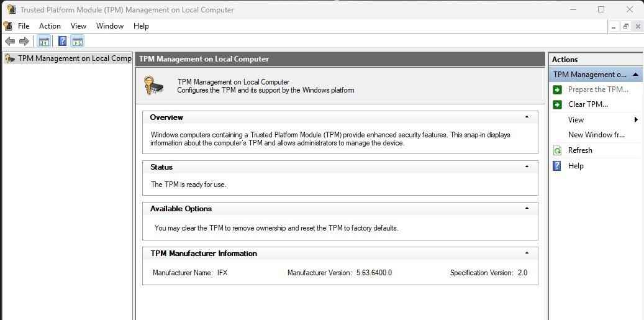The width and height of the screenshot is (644, 320).
Task: Collapse the TPM Manufacturer Information section
Action: click(527, 253)
